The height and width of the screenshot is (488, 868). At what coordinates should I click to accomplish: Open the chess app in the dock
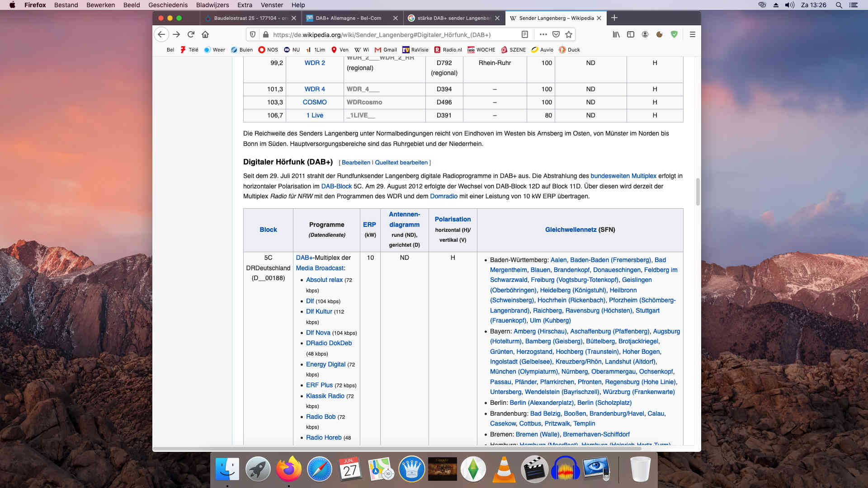[x=412, y=469]
